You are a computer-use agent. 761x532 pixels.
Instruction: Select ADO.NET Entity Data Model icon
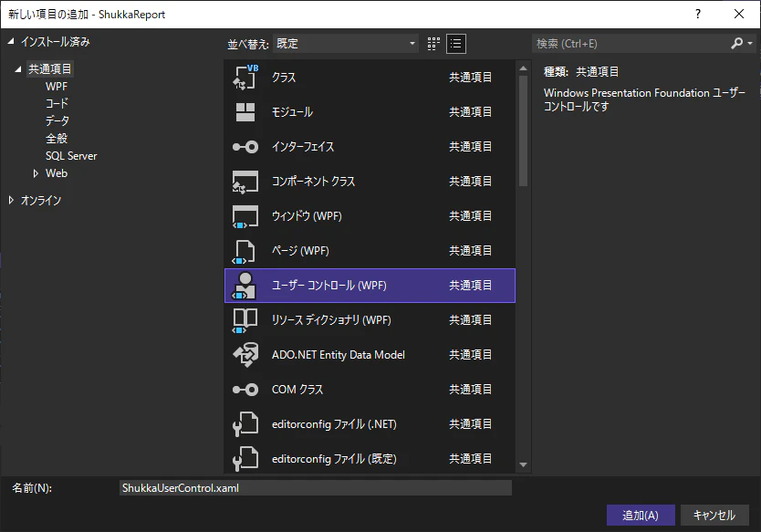tap(245, 355)
